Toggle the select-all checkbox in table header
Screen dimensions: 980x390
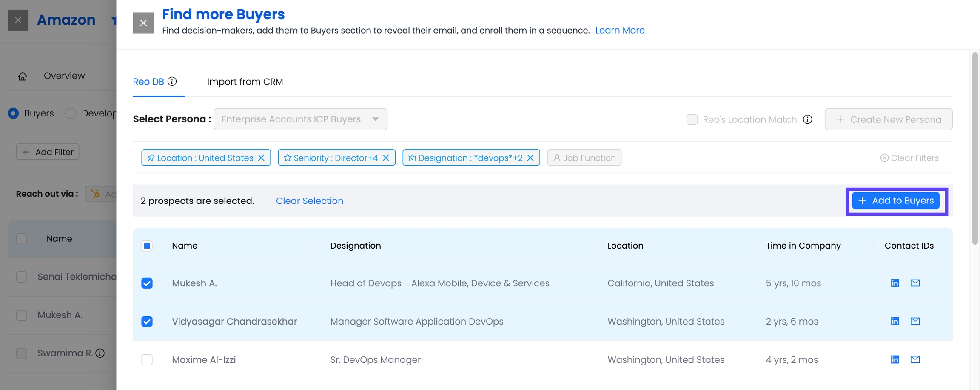pos(147,246)
